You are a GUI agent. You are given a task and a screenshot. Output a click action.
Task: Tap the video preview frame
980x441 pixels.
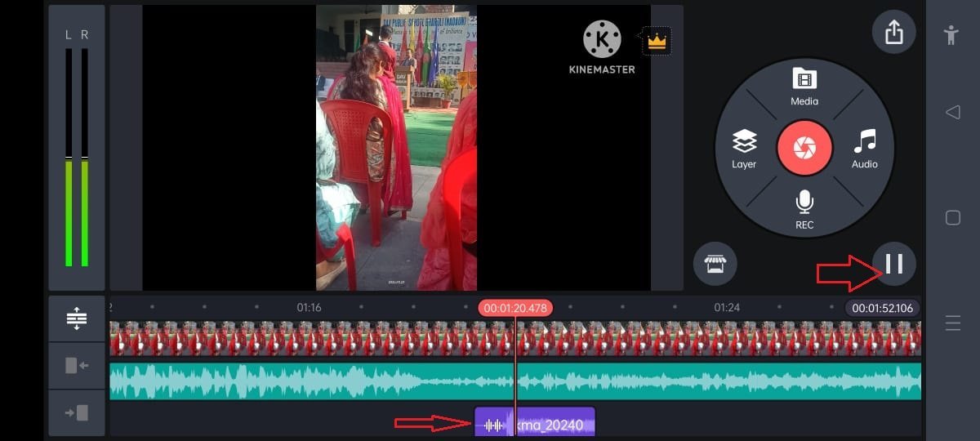396,147
